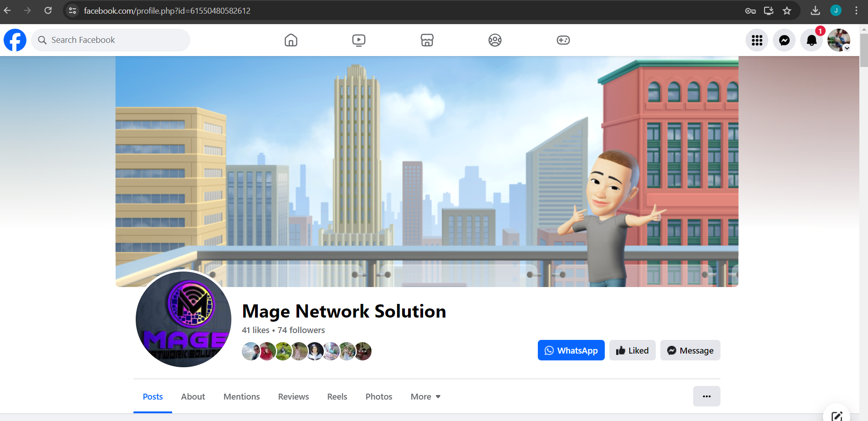
Task: Click the scrollbar up arrow
Action: (864, 29)
